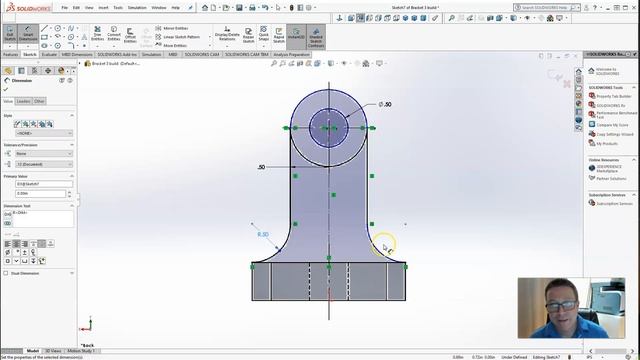Collapse the SOLIDWORKS Tools section
640x360 pixels.
[634, 87]
